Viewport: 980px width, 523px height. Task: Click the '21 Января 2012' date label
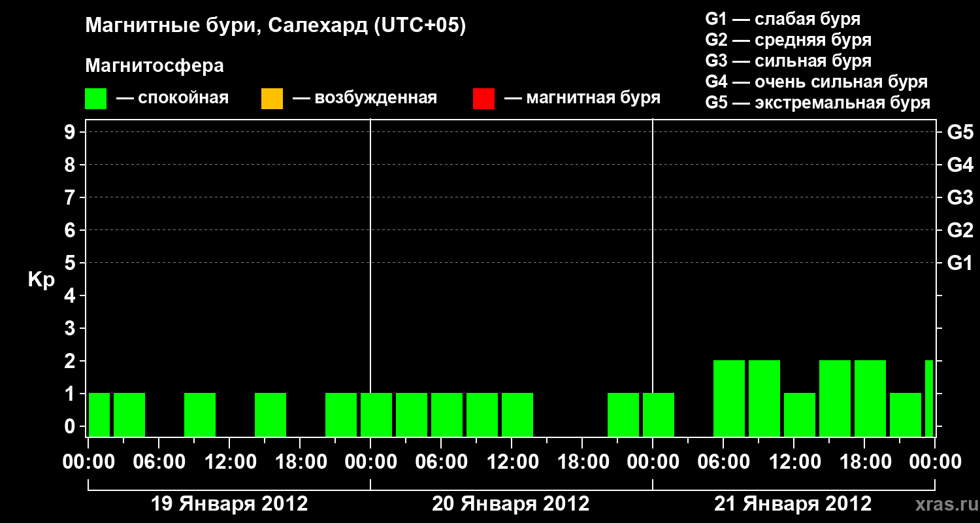coord(793,504)
